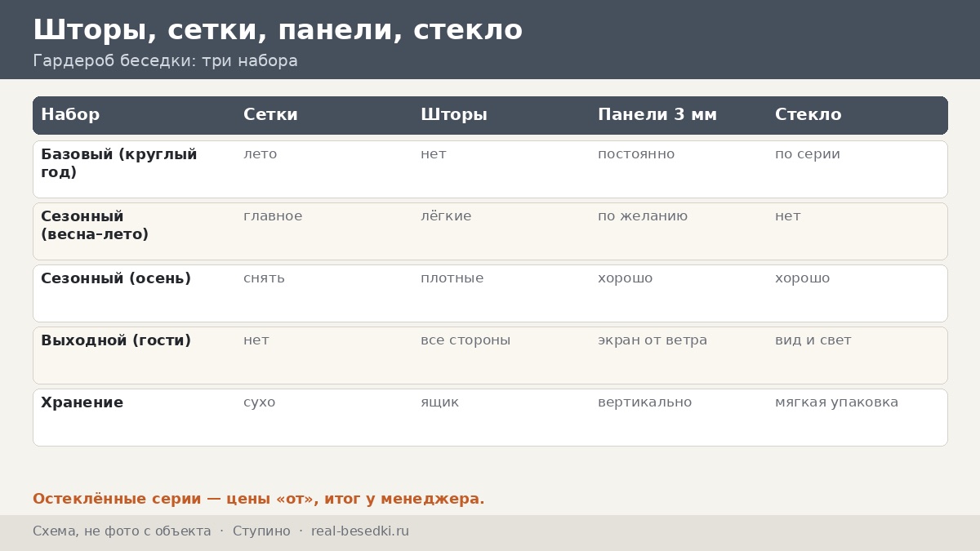Click the 'Сетки' column header

(x=270, y=115)
